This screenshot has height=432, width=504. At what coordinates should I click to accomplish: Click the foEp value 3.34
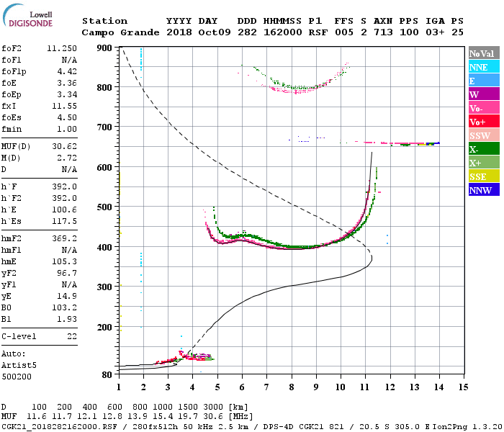67,94
